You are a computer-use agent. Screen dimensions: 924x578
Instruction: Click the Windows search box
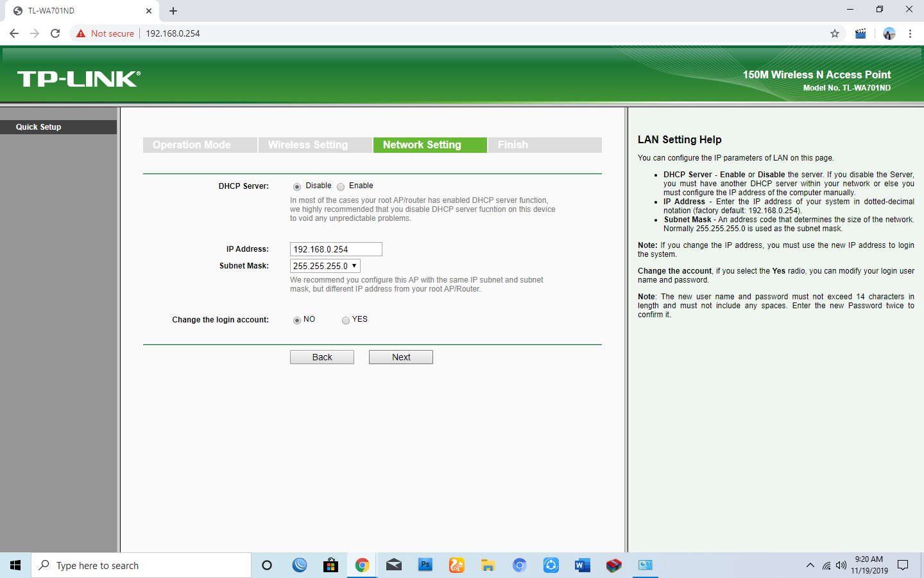141,565
